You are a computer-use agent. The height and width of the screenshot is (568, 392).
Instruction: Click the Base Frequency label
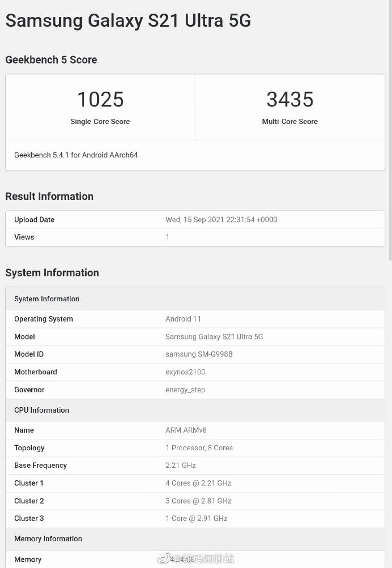(40, 466)
